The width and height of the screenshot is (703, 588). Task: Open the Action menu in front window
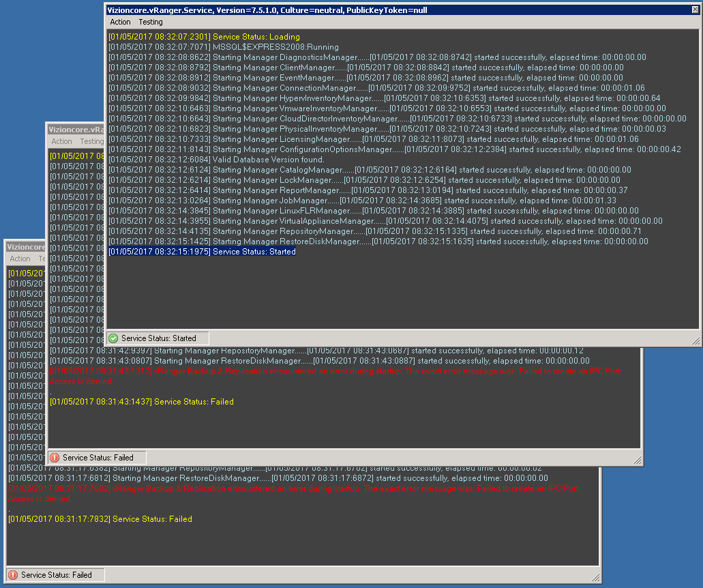(x=120, y=22)
